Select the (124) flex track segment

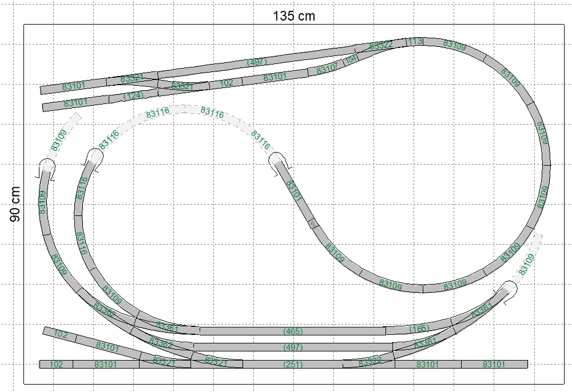(x=133, y=96)
